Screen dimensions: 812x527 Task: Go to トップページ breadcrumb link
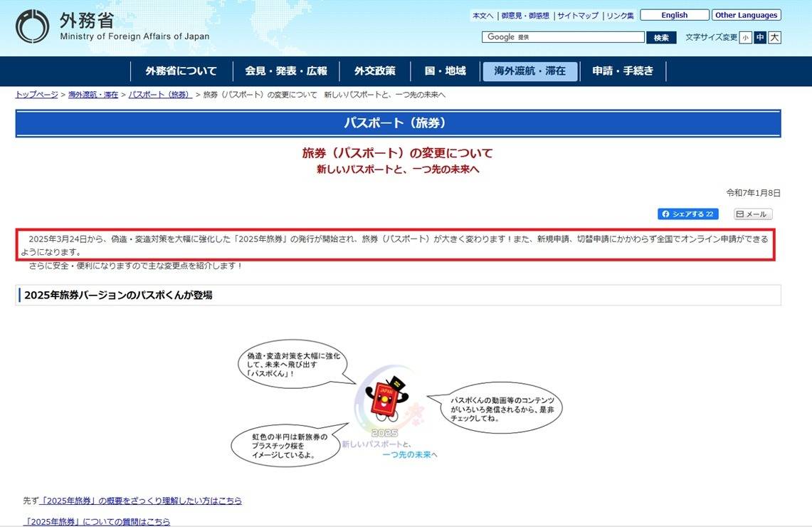point(36,95)
